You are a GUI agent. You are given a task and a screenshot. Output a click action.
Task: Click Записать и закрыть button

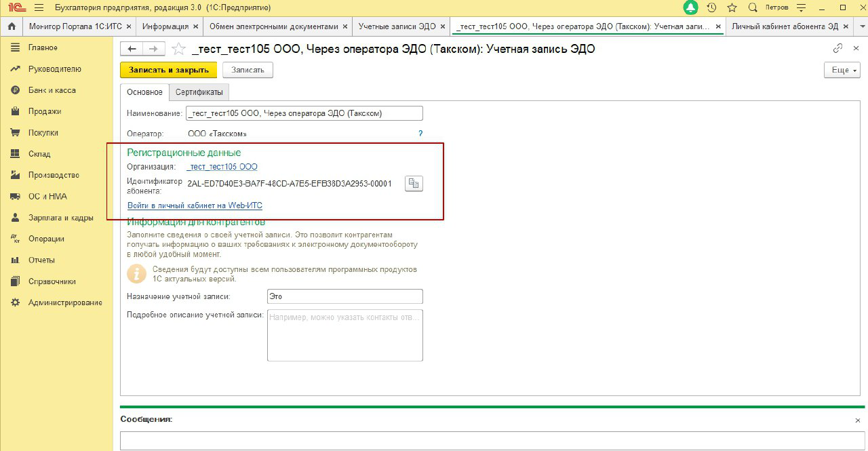[x=168, y=70]
